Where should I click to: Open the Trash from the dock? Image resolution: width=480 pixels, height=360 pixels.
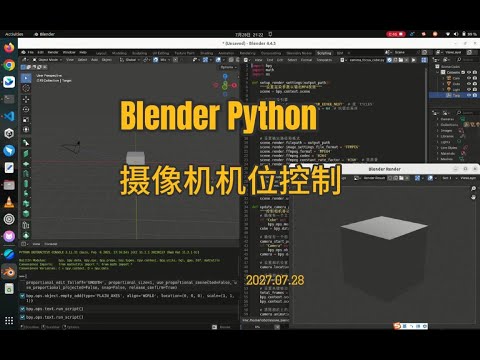coord(9,289)
